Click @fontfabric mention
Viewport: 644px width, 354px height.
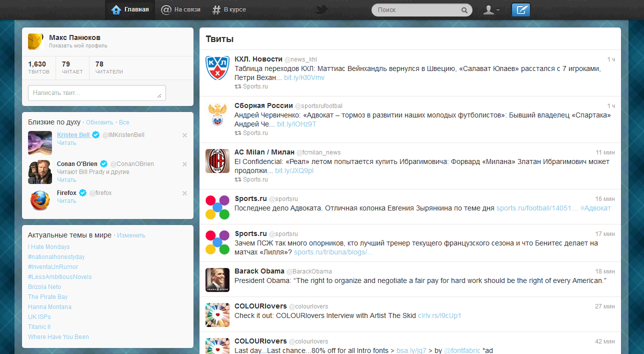[462, 350]
